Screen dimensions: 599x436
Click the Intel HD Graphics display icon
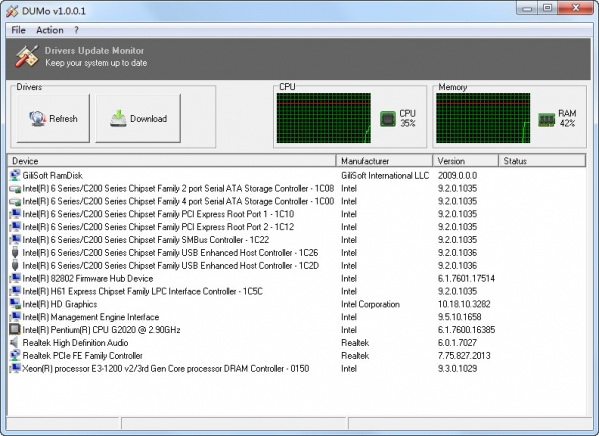point(15,304)
